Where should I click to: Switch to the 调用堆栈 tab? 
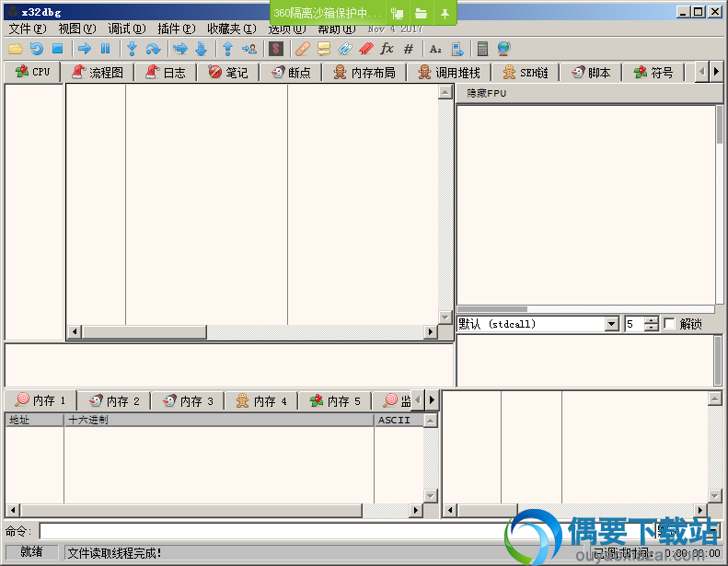449,73
